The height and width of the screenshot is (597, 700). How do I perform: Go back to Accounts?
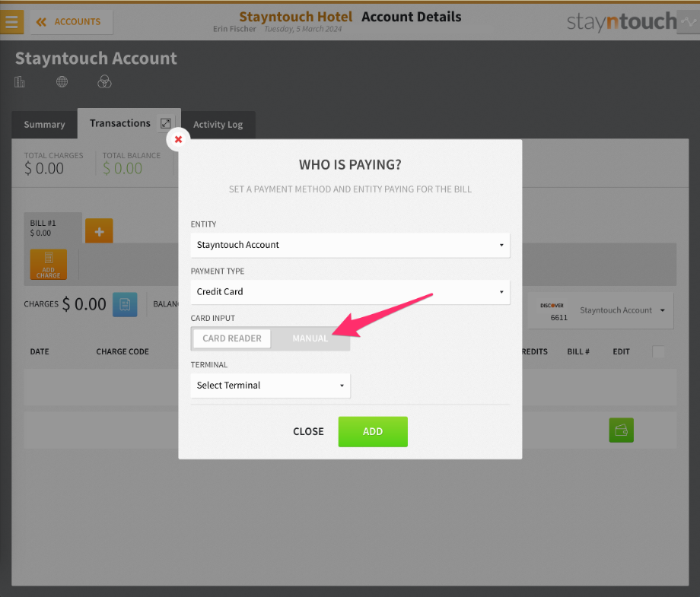(x=71, y=22)
